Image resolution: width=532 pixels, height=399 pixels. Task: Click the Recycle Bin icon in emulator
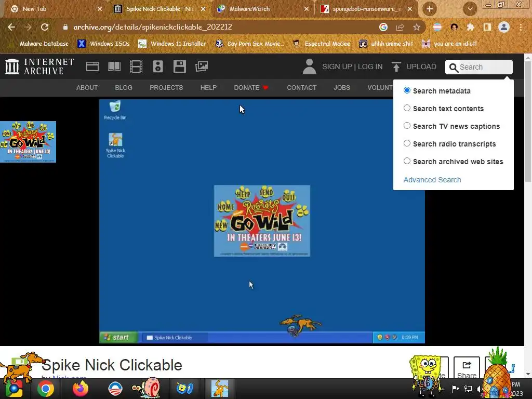pyautogui.click(x=115, y=110)
